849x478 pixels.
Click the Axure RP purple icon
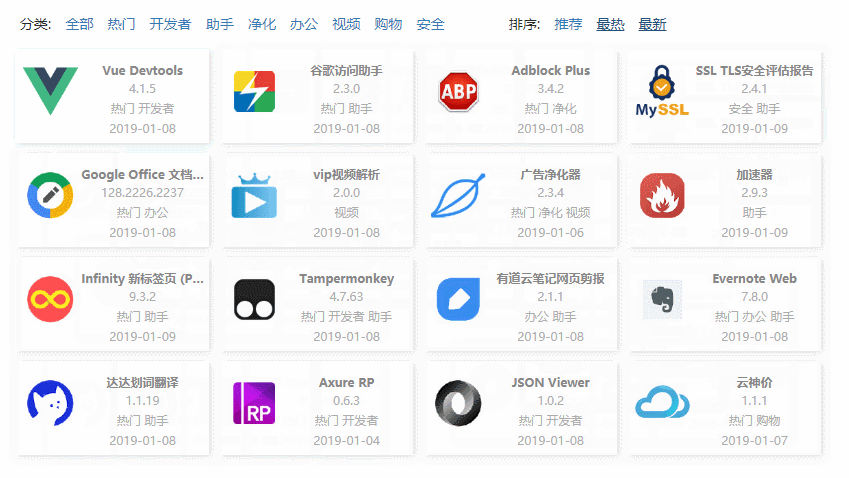254,403
